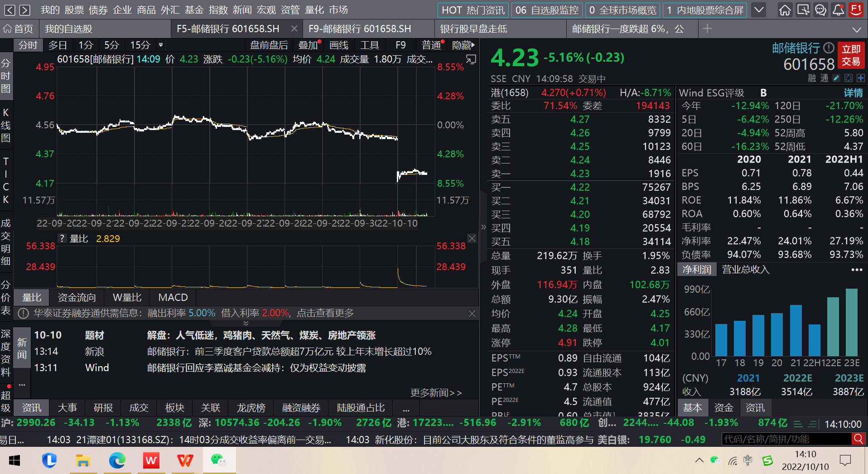The height and width of the screenshot is (474, 868).
Task: Open the 分价表 sidebar item
Action: [6, 297]
